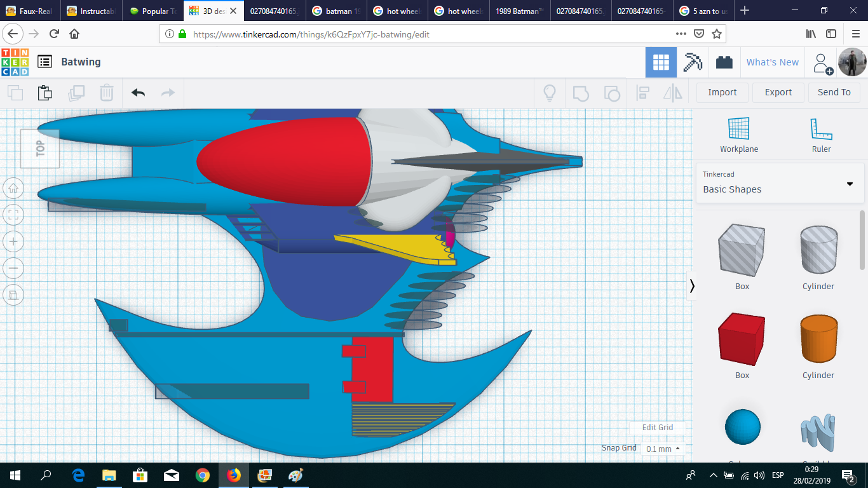Pick the orange Cylinder shape
Viewport: 868px width, 488px height.
pyautogui.click(x=818, y=340)
